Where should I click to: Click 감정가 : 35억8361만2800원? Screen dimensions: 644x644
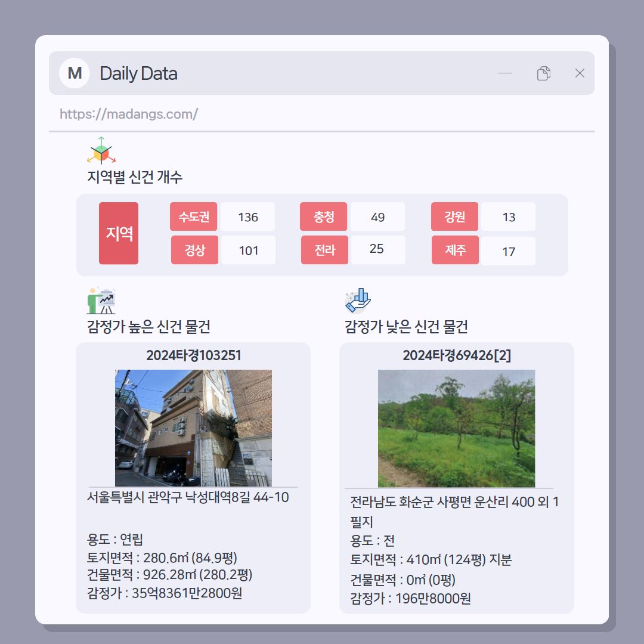pos(165,593)
